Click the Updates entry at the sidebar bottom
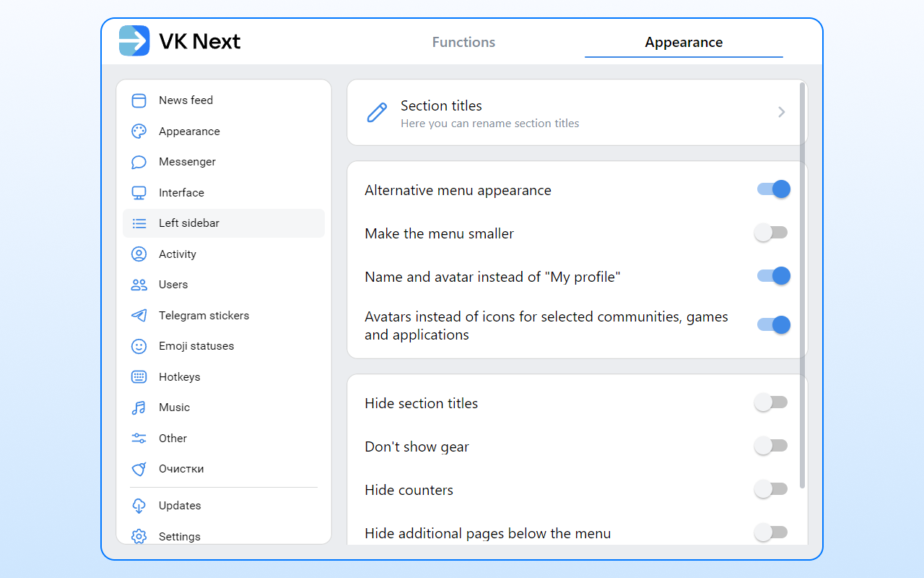 click(180, 505)
